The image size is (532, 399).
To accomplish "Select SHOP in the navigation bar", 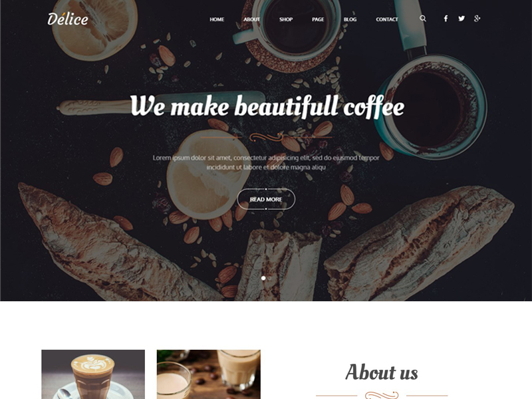I will coord(286,19).
